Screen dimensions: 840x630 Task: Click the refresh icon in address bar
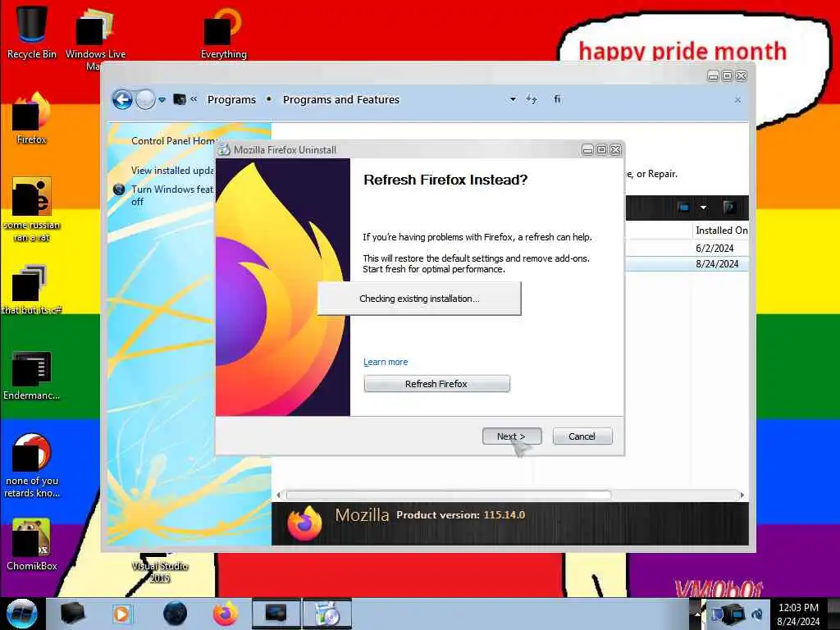coord(531,99)
